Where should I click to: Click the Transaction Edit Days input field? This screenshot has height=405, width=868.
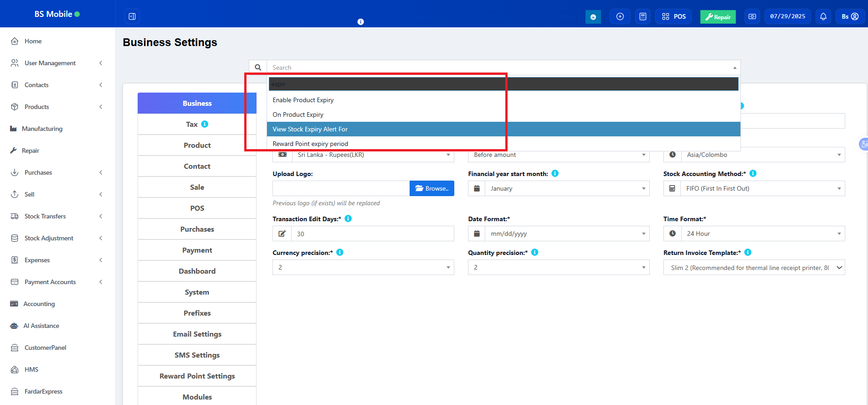(x=372, y=234)
